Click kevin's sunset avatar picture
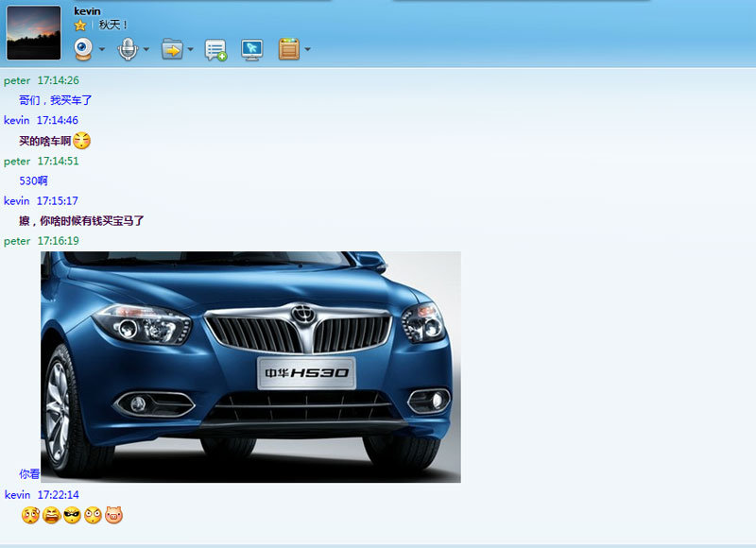Viewport: 756px width, 548px height. pyautogui.click(x=34, y=33)
